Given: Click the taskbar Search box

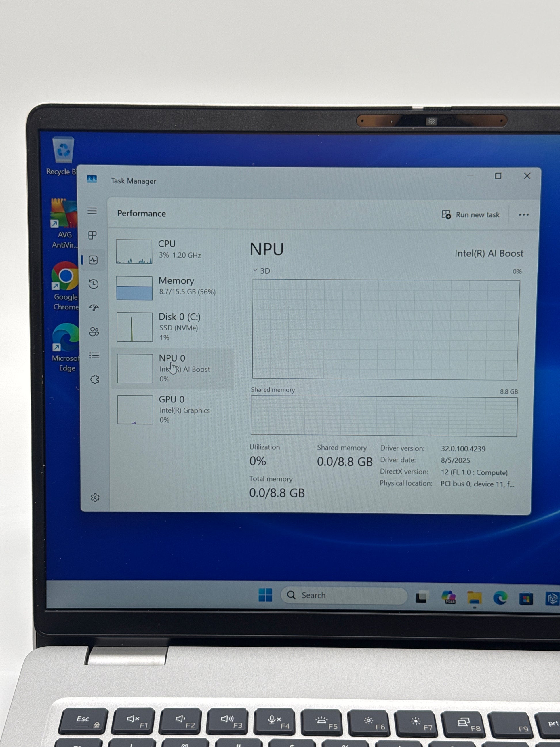Looking at the screenshot, I should 344,595.
